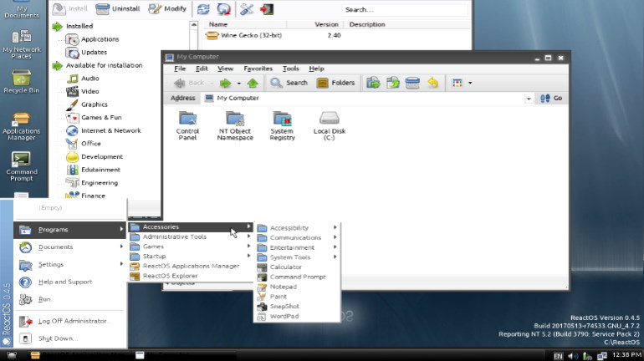Click the Settings tools icon in Applications Manager
The height and width of the screenshot is (361, 644).
(x=247, y=9)
